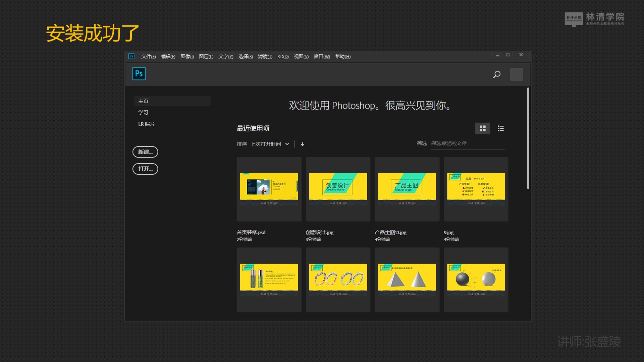
Task: Click the Photoshop home logo icon
Action: pyautogui.click(x=139, y=74)
